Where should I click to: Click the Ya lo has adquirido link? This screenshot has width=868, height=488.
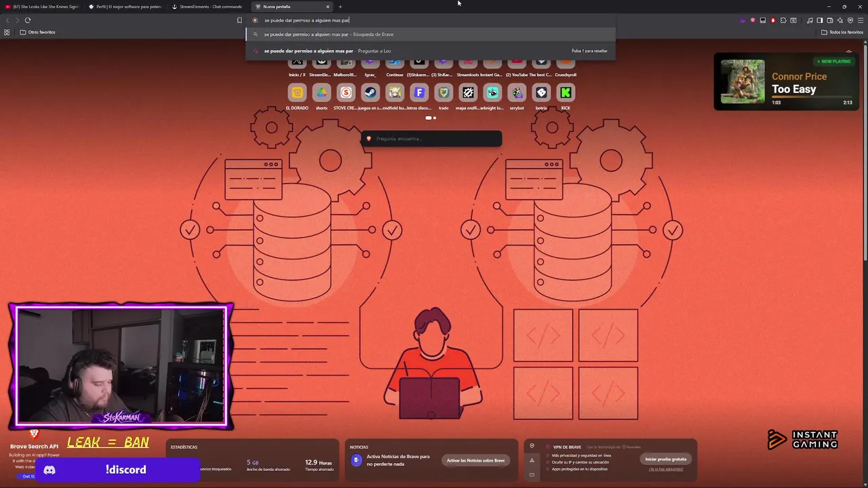[665, 469]
